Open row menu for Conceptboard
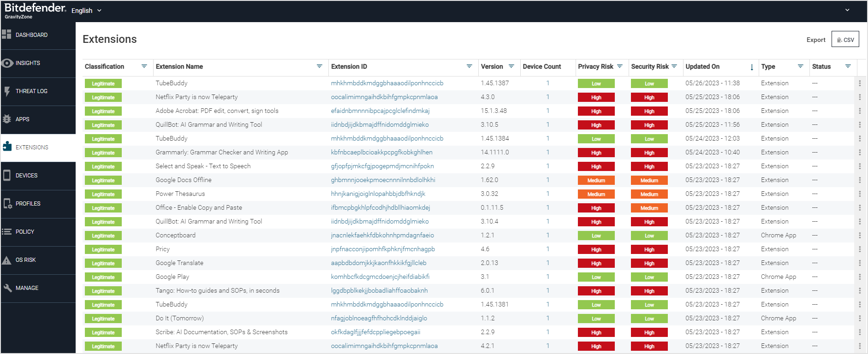The image size is (868, 354). coord(860,236)
